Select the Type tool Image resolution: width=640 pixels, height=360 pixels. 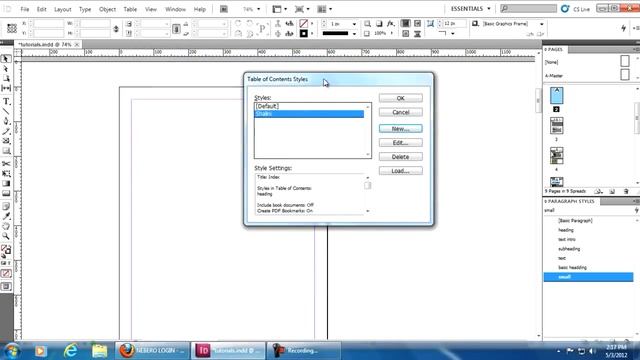point(6,101)
